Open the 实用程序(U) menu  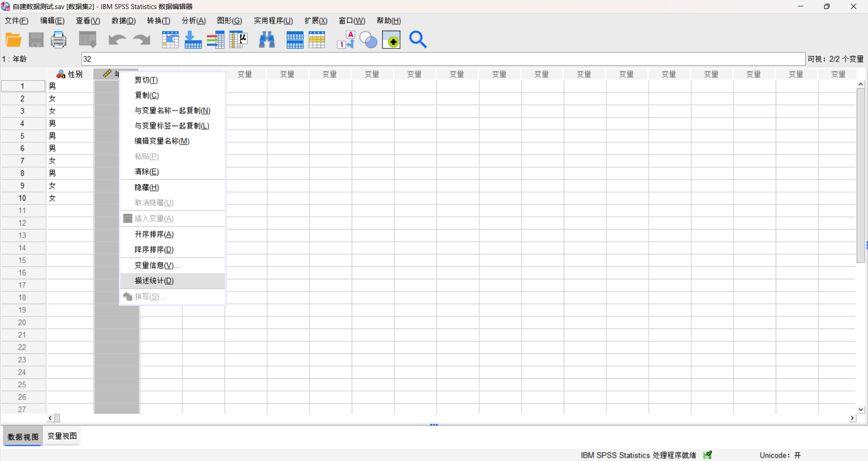coord(274,21)
